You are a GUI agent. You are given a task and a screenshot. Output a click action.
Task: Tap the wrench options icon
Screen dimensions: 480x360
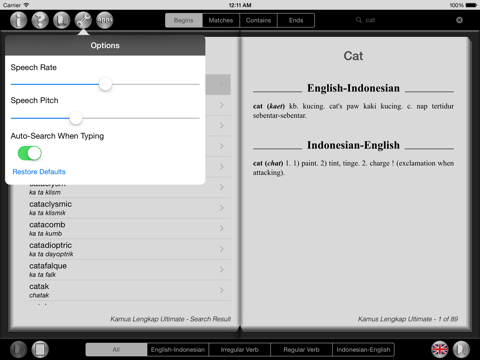click(x=83, y=20)
